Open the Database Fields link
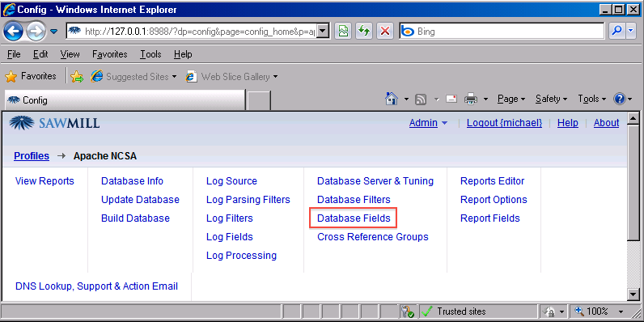The width and height of the screenshot is (644, 322). coord(354,218)
